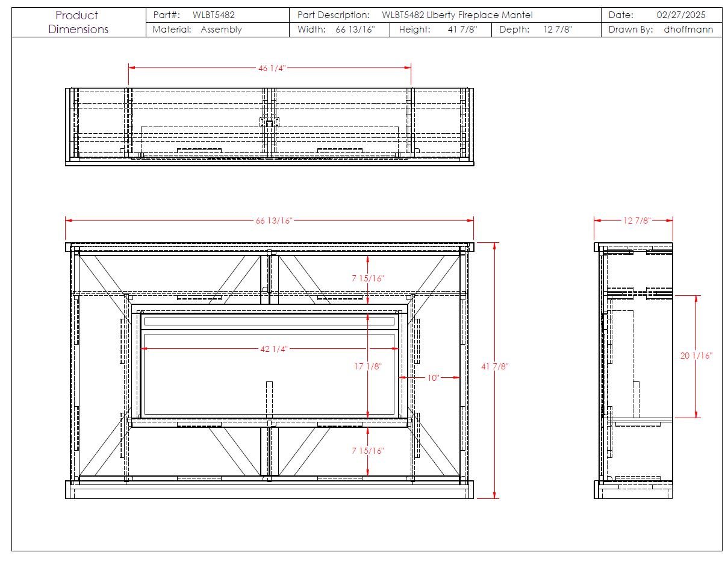The image size is (728, 561).
Task: Click the Height value in title block
Action: (x=462, y=30)
